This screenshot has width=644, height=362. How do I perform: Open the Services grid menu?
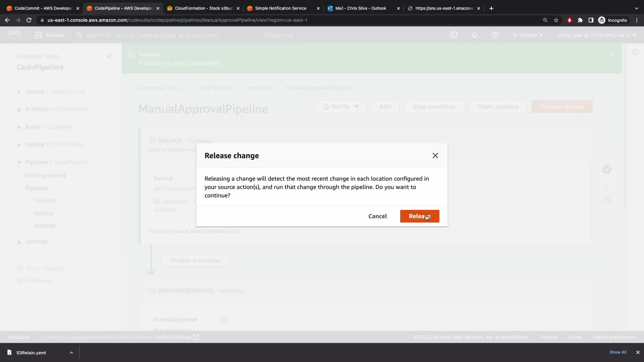[x=49, y=35]
